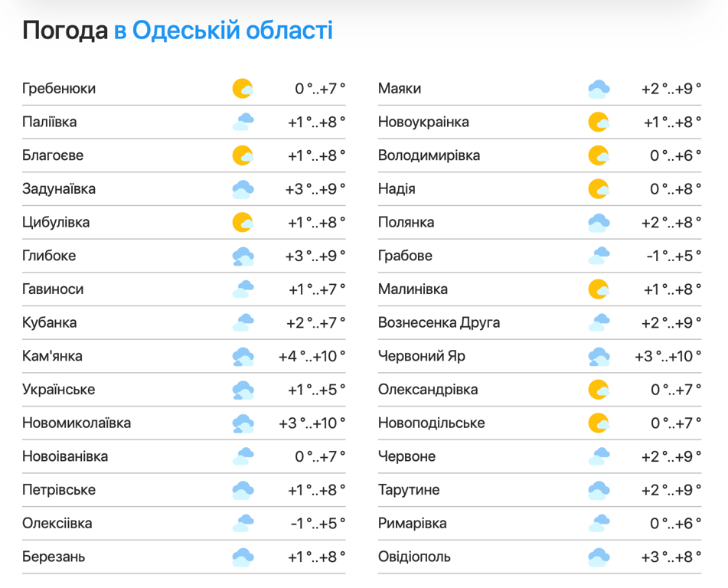Viewport: 728px width, 588px height.
Task: Click the sunny icon beside Олександрівка
Action: (x=599, y=390)
